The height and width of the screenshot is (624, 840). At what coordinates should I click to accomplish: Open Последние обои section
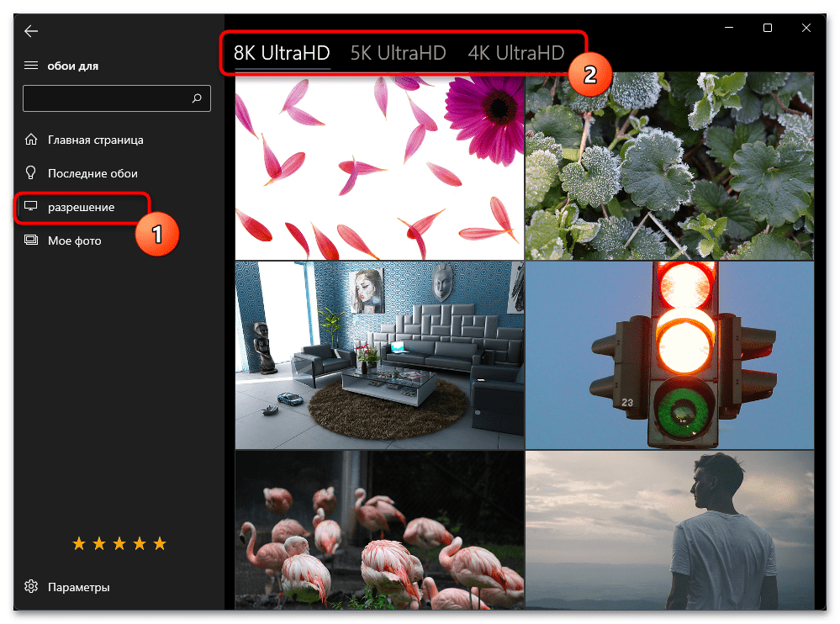tap(92, 173)
